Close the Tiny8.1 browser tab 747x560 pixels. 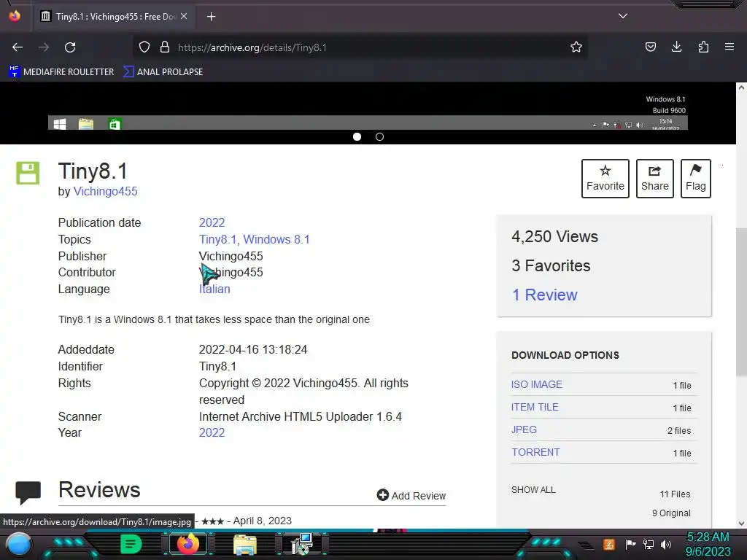[x=184, y=16]
